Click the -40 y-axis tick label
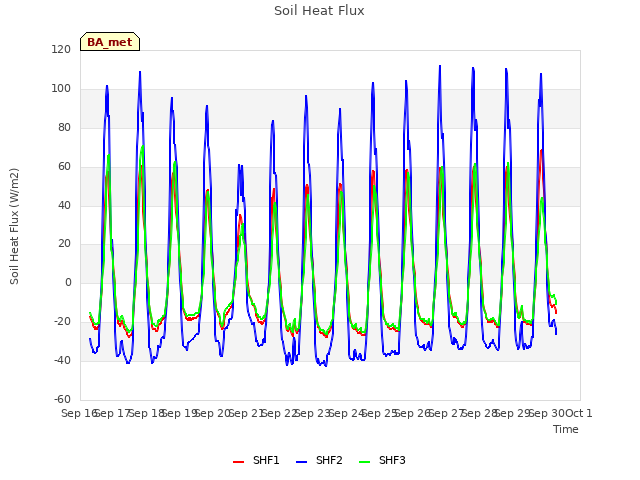 (x=62, y=360)
